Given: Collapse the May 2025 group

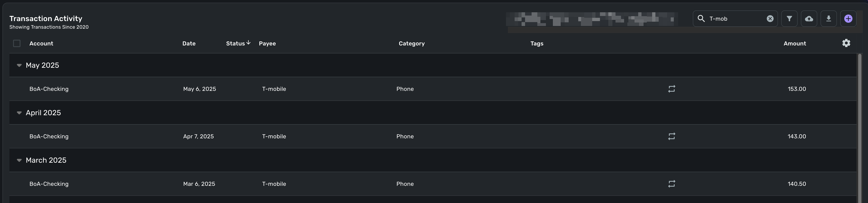Looking at the screenshot, I should [19, 65].
